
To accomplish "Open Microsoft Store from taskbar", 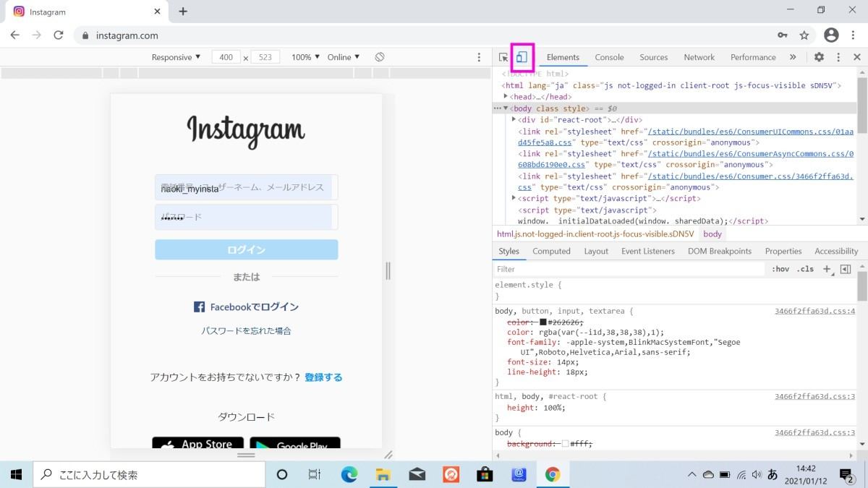I will click(485, 474).
